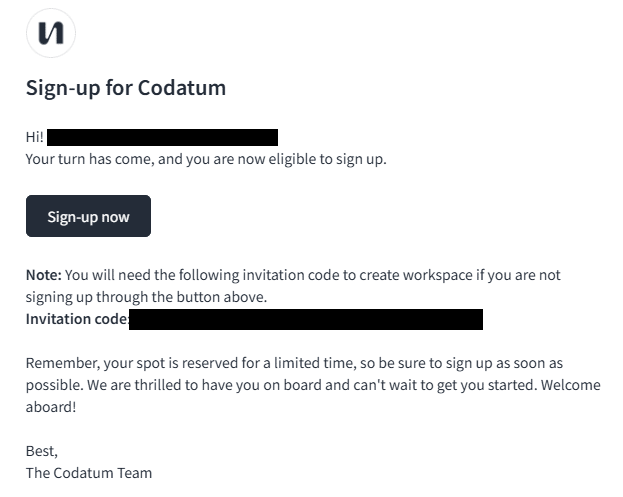Click the words "eligible to sign up"

(327, 159)
